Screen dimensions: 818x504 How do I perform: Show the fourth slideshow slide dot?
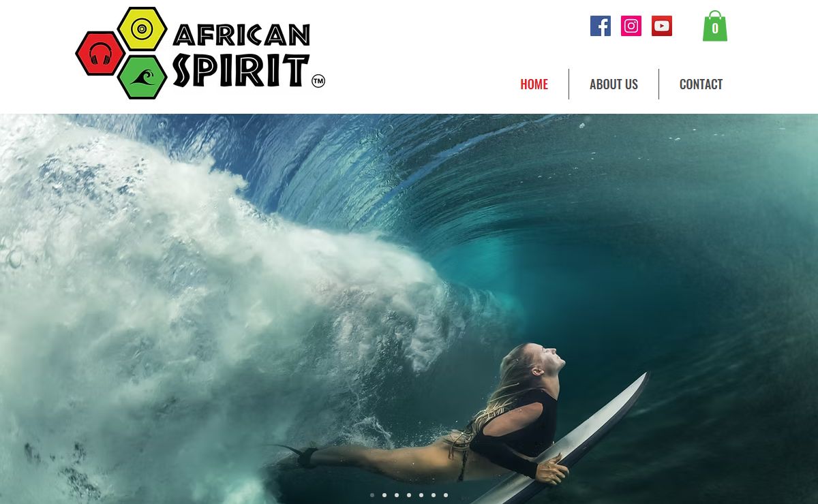click(409, 495)
